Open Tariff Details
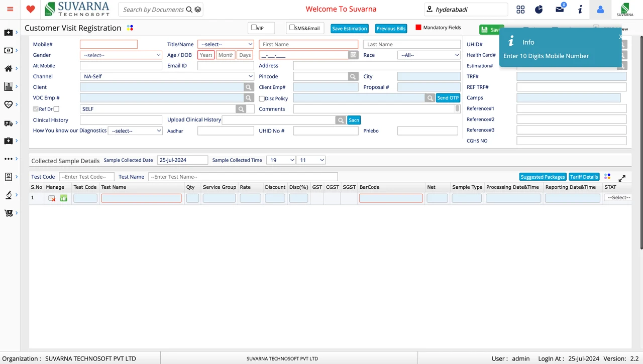643x364 pixels. 584,177
